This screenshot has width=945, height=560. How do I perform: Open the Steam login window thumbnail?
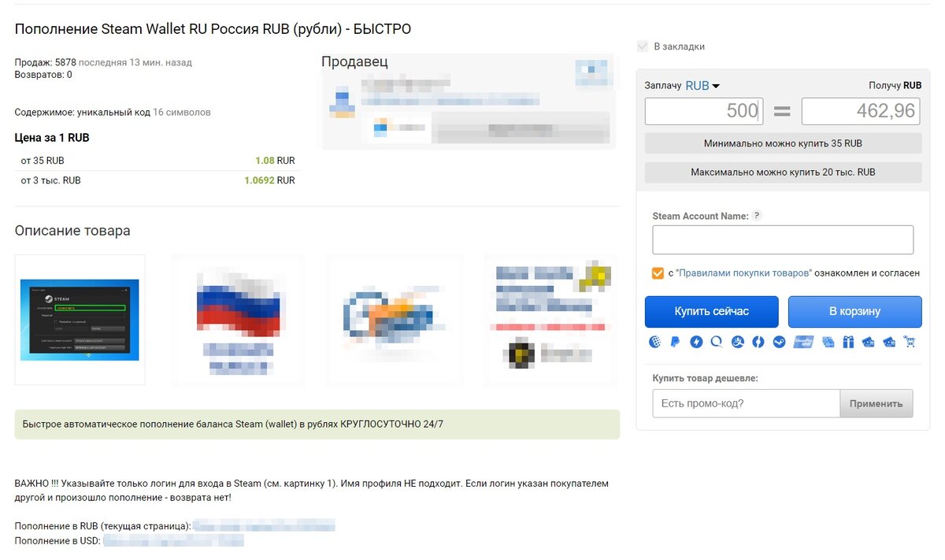point(80,320)
